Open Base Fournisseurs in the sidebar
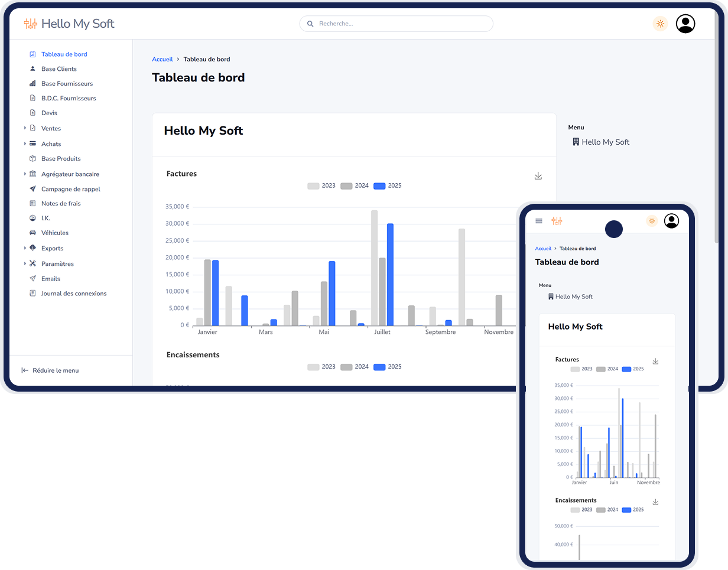728x570 pixels. [x=67, y=84]
